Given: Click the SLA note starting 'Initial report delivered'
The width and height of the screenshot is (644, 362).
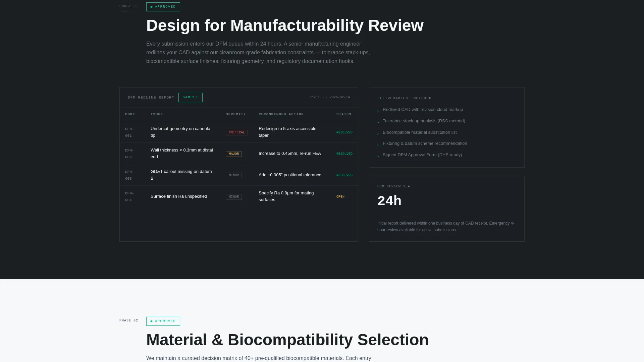Looking at the screenshot, I should click(446, 227).
